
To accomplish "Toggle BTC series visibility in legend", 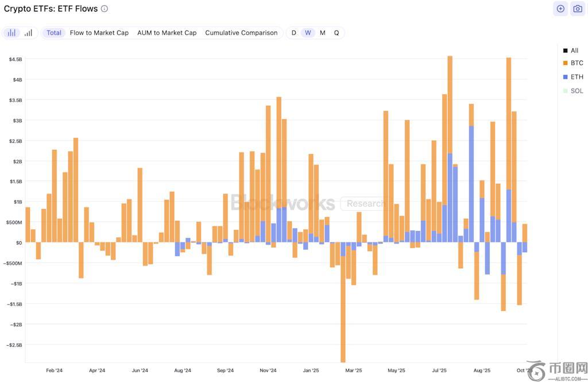I will pos(577,63).
